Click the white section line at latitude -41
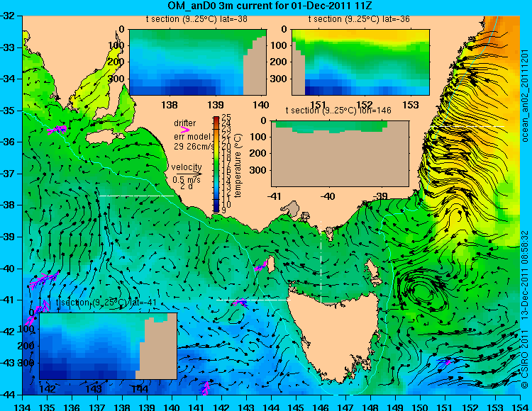532x411 pixels. [x=253, y=300]
